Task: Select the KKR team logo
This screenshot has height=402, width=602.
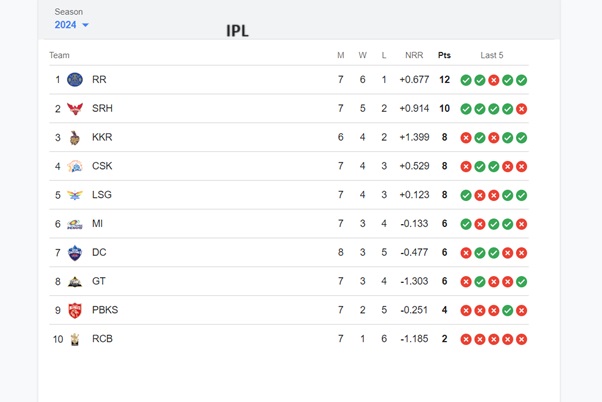Action: [75, 137]
